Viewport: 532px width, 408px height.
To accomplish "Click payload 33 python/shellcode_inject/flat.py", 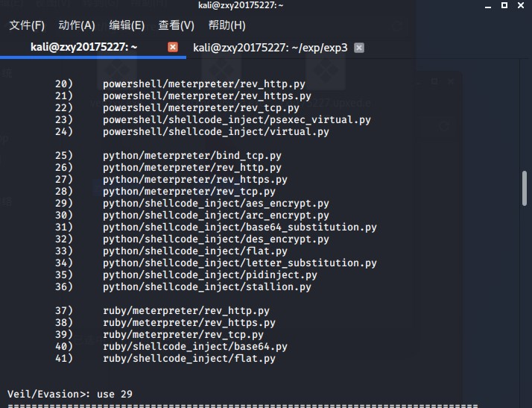I will tap(171, 251).
